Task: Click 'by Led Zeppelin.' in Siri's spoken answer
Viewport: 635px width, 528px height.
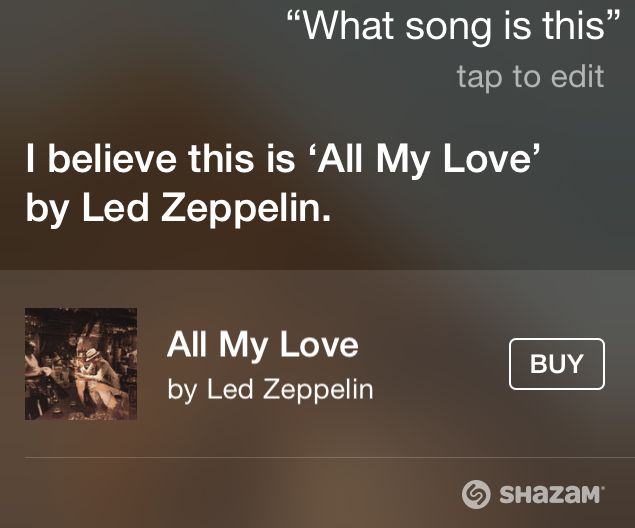Action: coord(178,209)
